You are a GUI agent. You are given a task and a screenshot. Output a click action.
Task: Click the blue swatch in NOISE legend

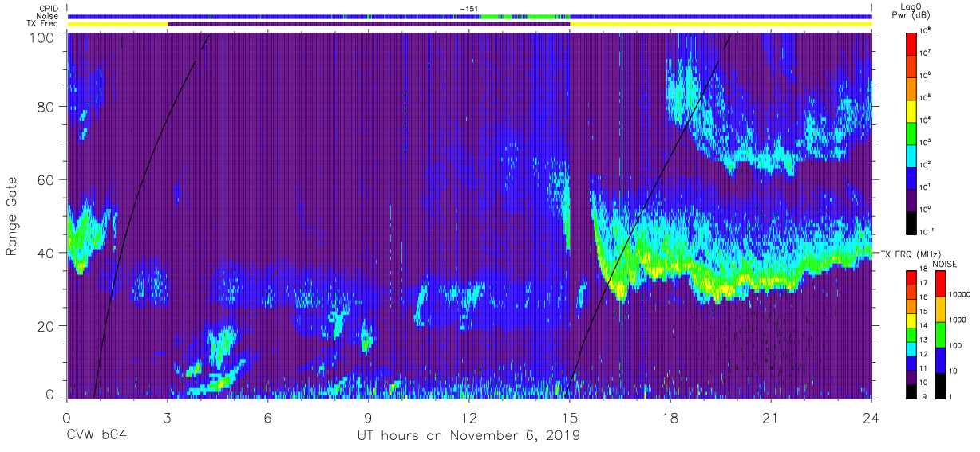940,360
